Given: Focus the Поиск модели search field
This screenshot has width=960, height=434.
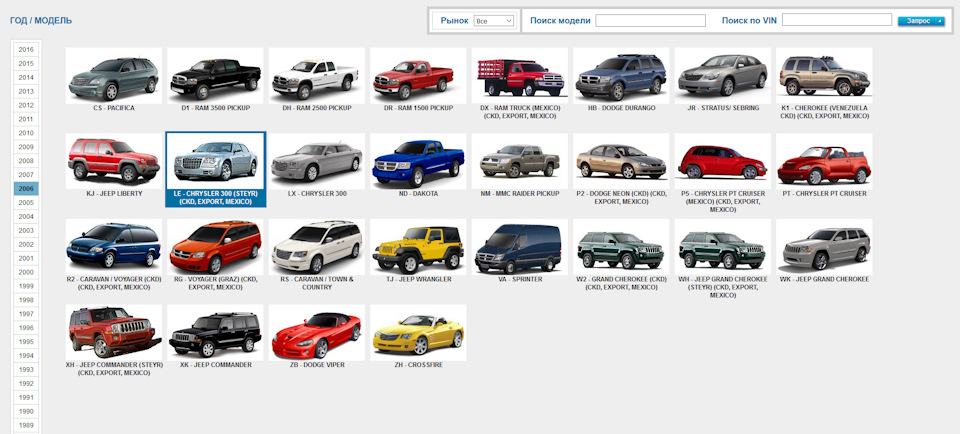Looking at the screenshot, I should tap(650, 20).
